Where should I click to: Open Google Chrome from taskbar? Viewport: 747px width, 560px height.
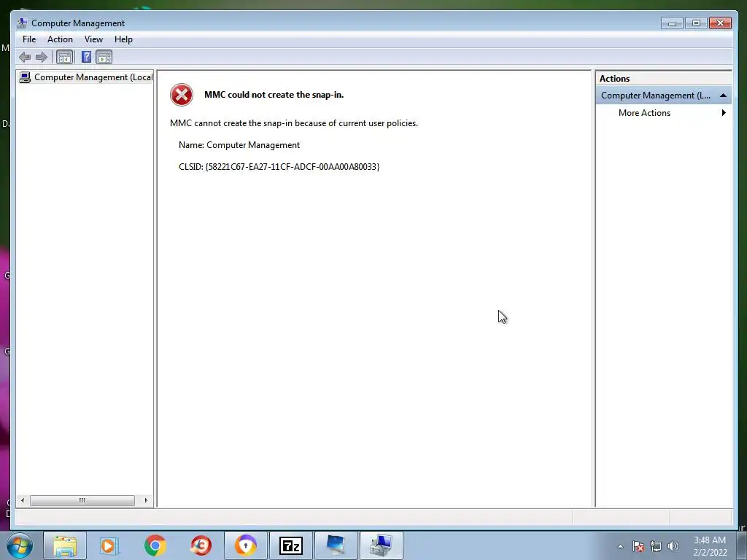click(155, 545)
